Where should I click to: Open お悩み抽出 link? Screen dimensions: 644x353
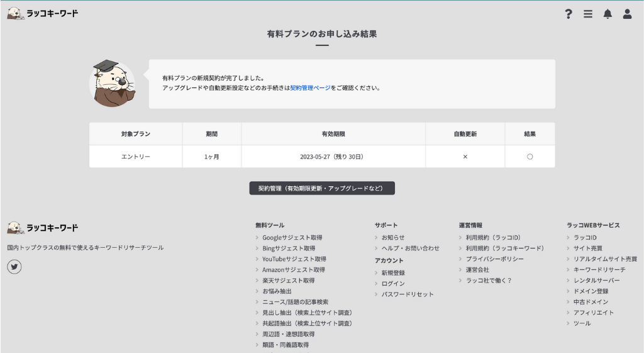(x=277, y=291)
